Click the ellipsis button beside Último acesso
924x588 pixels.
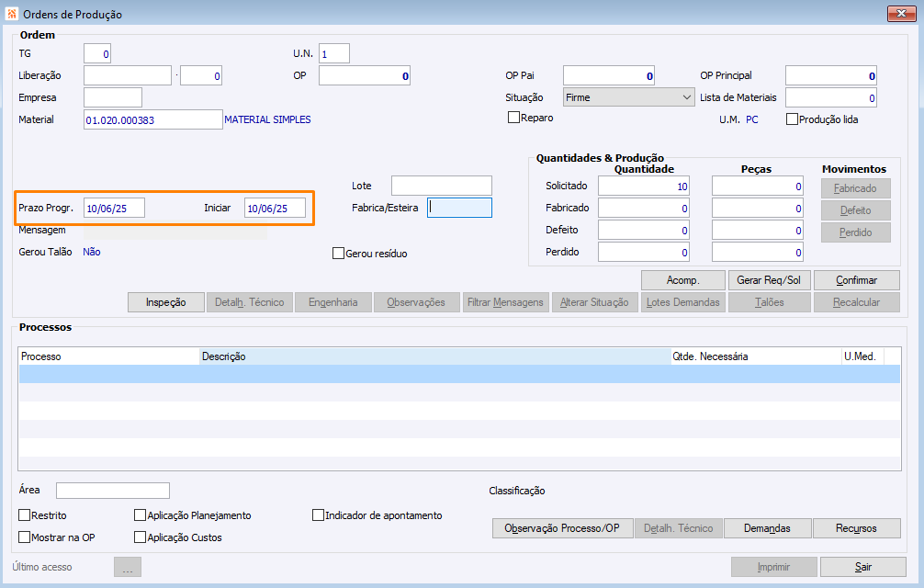click(x=128, y=567)
